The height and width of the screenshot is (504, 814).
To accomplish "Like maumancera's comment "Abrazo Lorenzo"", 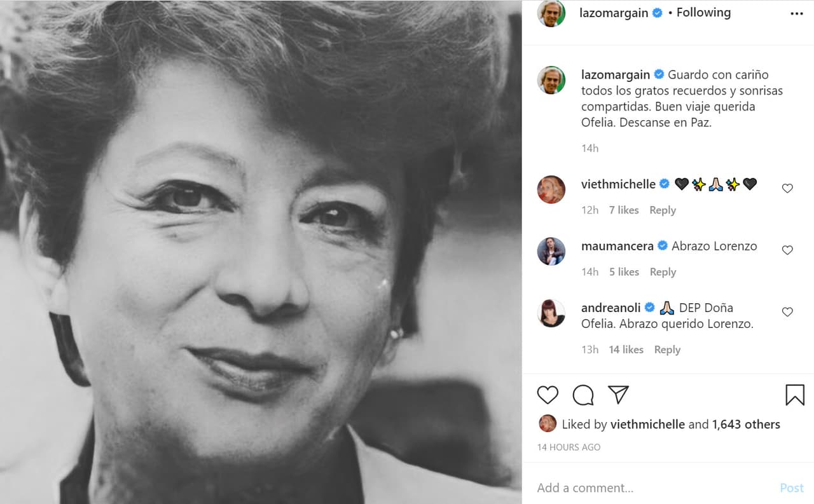I will (787, 250).
